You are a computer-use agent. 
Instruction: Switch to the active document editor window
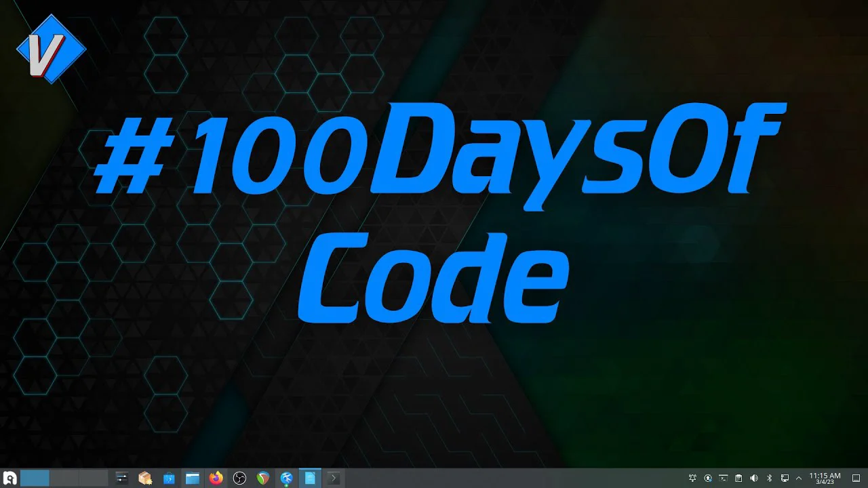(x=310, y=479)
